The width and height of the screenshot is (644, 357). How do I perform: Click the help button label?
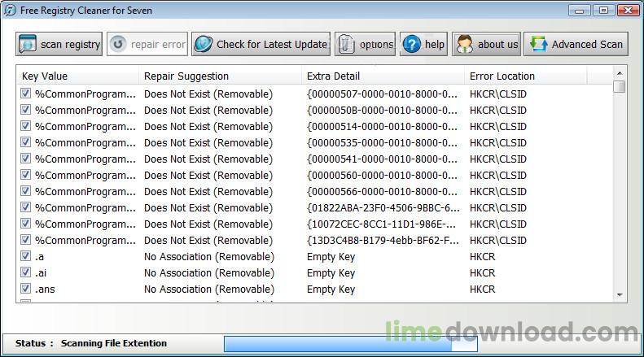tap(435, 44)
